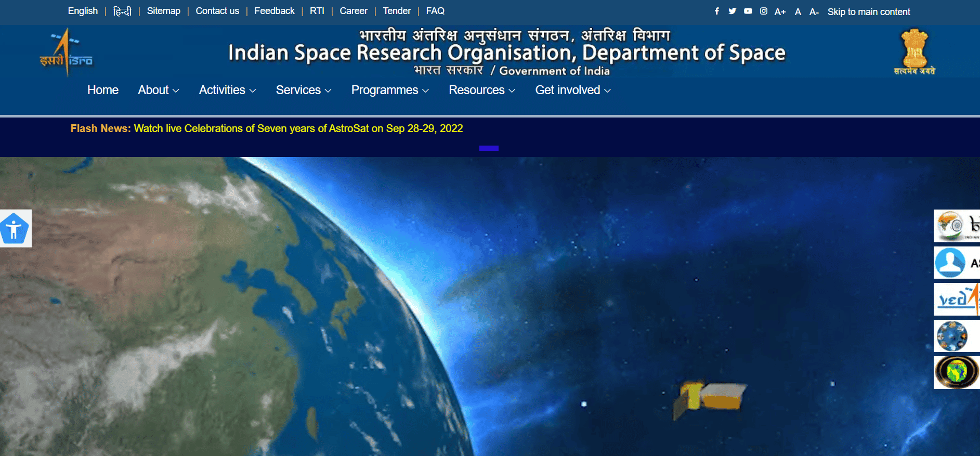
Task: Open ISRO's YouTube channel icon
Action: [x=748, y=11]
